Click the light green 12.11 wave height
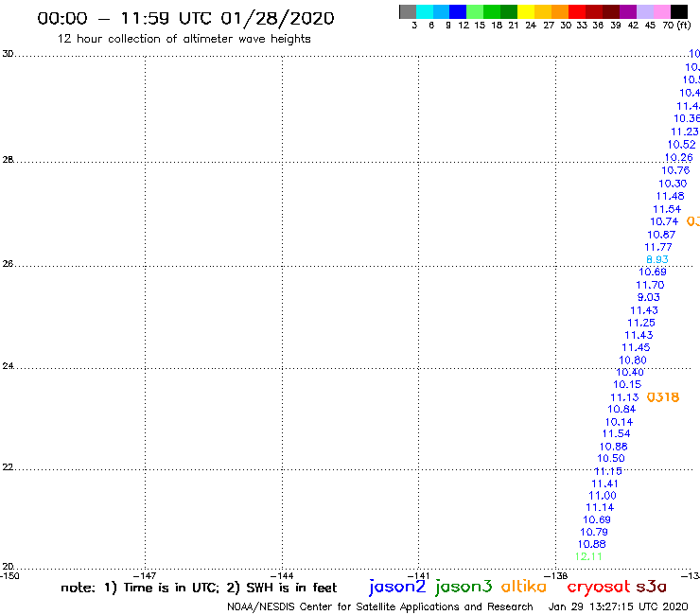The height and width of the screenshot is (615, 700). (588, 556)
